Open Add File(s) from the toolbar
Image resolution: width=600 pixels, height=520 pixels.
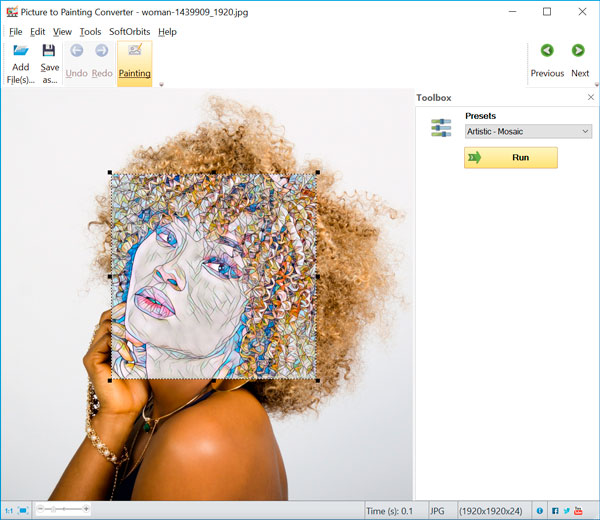[21, 64]
